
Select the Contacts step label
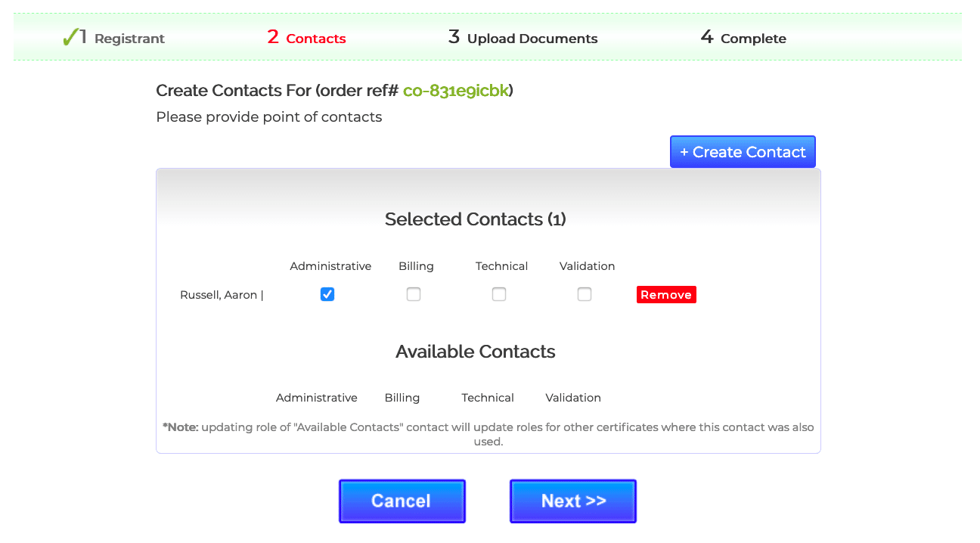(315, 39)
